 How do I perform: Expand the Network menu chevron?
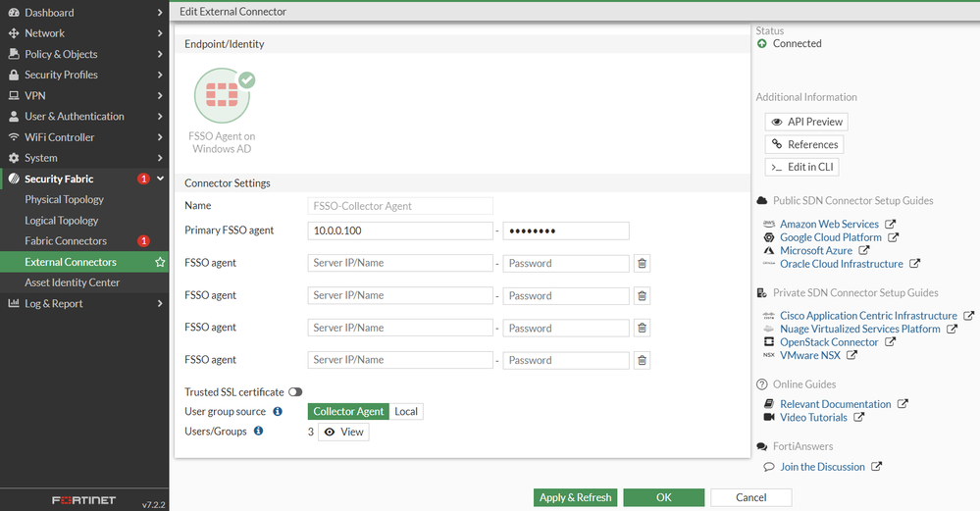coord(160,33)
